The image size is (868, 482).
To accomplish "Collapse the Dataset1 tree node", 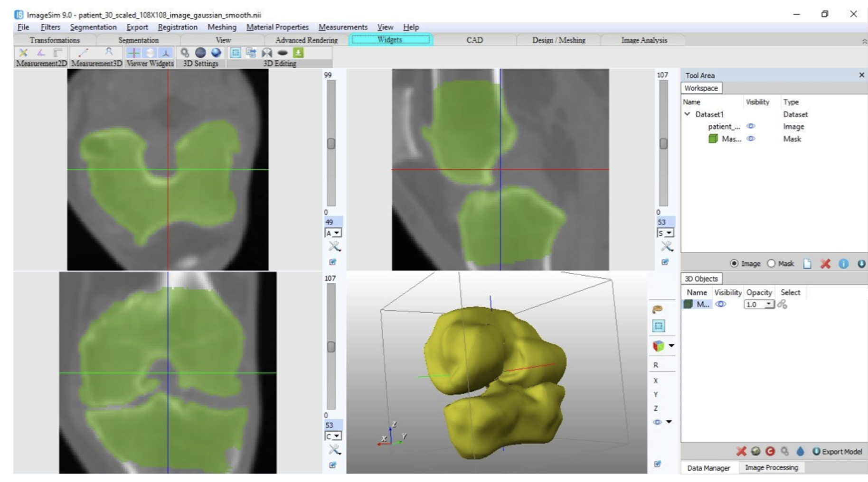I will [x=687, y=114].
